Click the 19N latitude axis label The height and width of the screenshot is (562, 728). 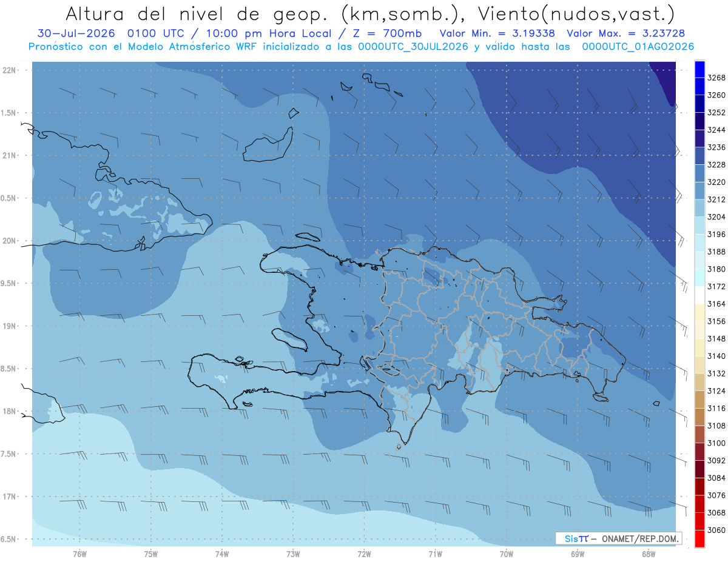coord(10,326)
